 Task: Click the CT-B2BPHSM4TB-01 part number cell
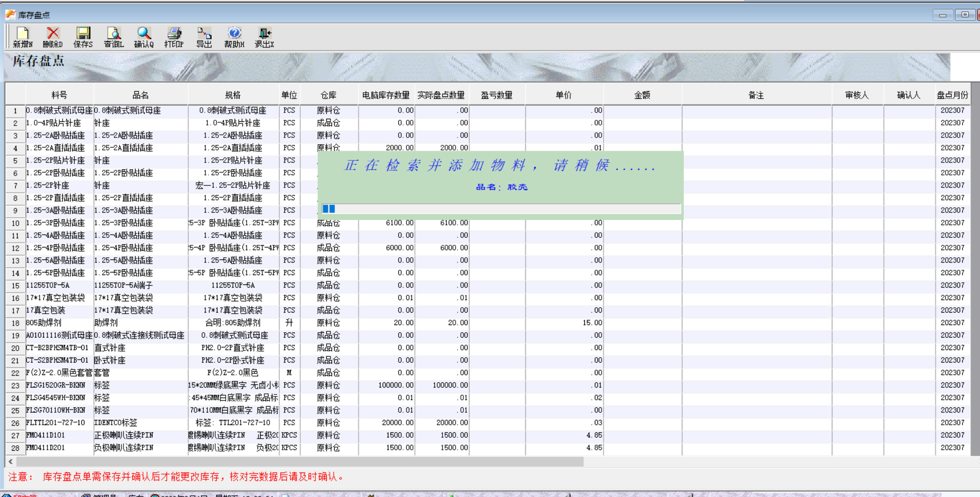tap(59, 348)
